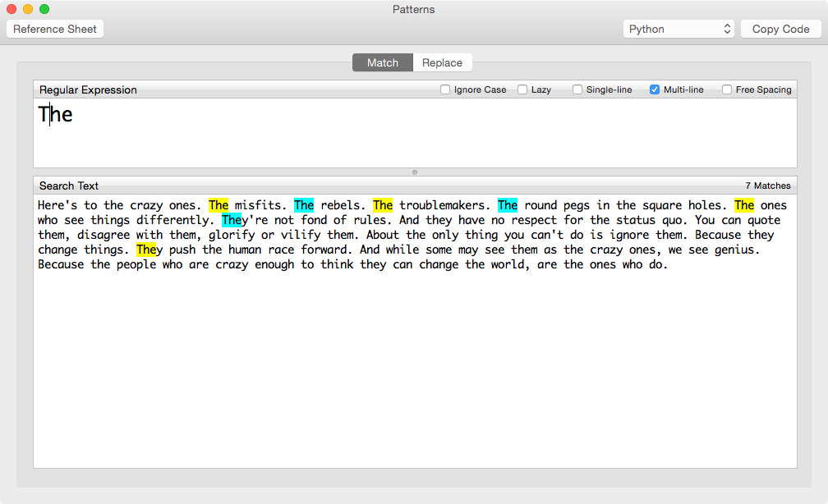This screenshot has height=504, width=828.
Task: Click the word 'genius' in search text
Action: [x=734, y=250]
